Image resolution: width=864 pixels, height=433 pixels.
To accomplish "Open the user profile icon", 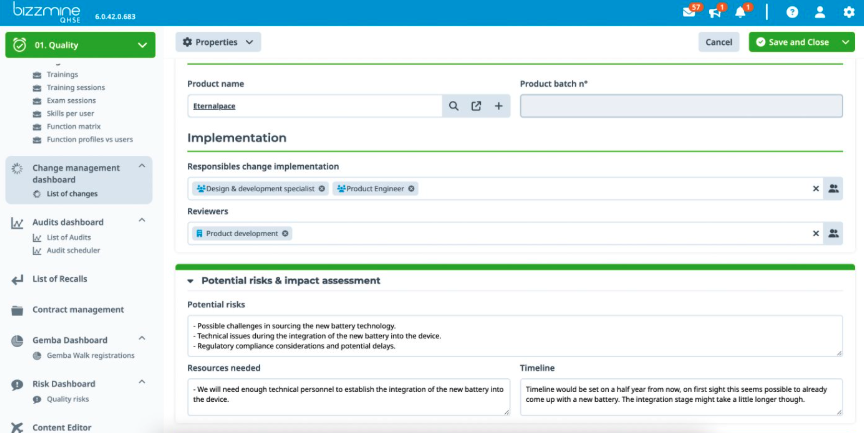I will coord(820,12).
